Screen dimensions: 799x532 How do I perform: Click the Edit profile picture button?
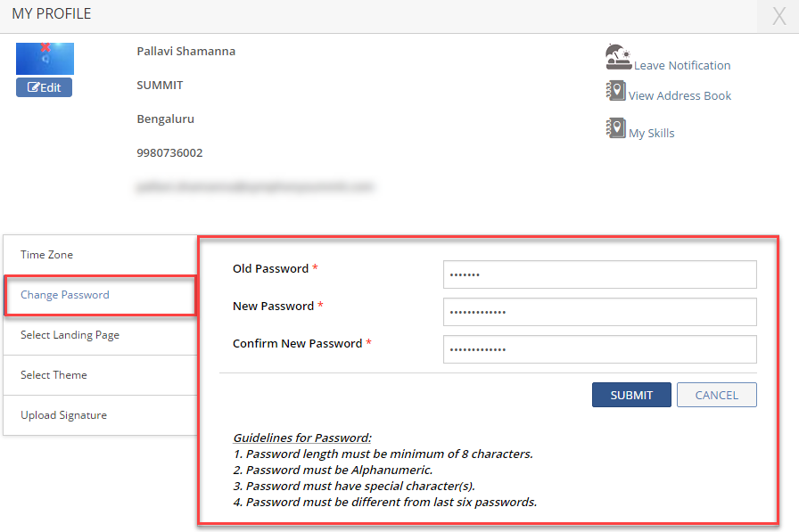[x=45, y=87]
